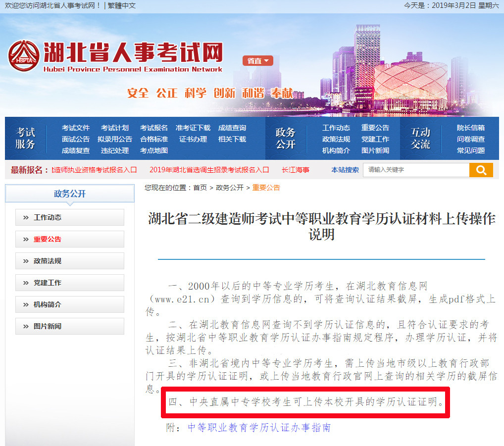Select 机构简介 in left sidebar
This screenshot has height=446, width=504.
click(x=70, y=304)
